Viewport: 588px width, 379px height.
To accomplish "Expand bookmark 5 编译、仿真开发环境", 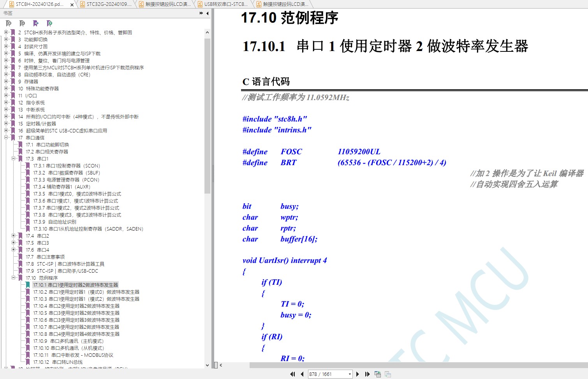I will (x=6, y=53).
